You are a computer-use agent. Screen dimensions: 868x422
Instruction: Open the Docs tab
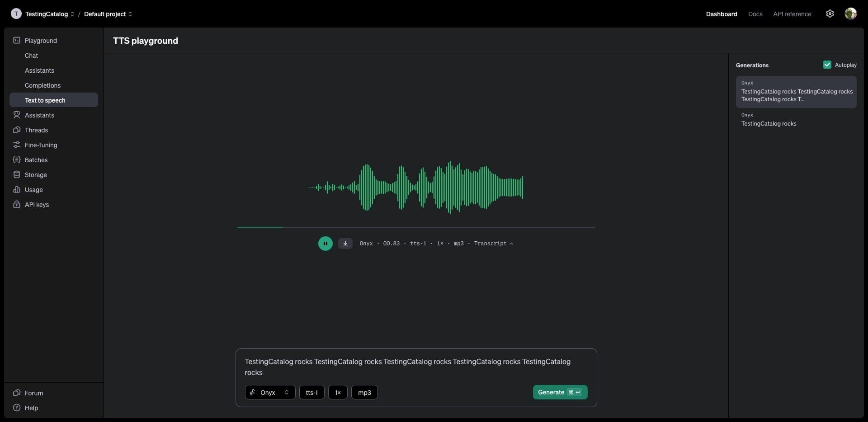(755, 14)
